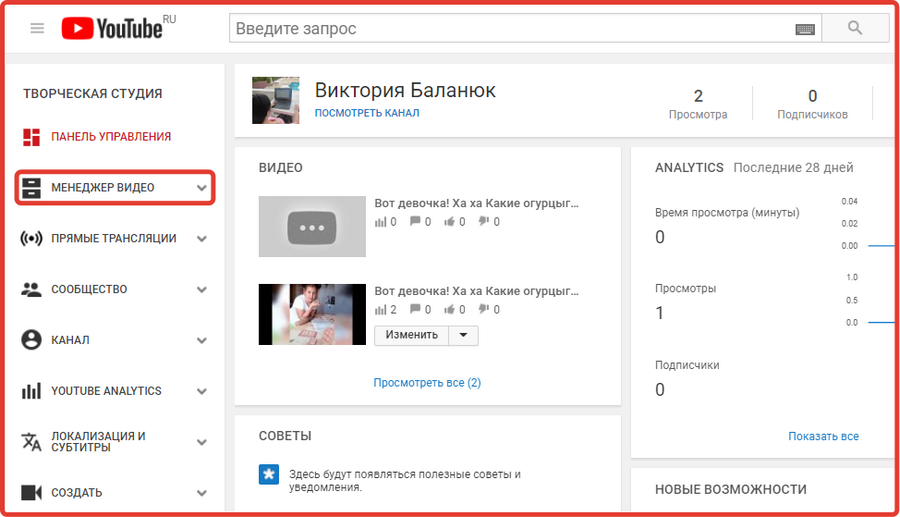Click views bar icon showing 2

(x=381, y=310)
